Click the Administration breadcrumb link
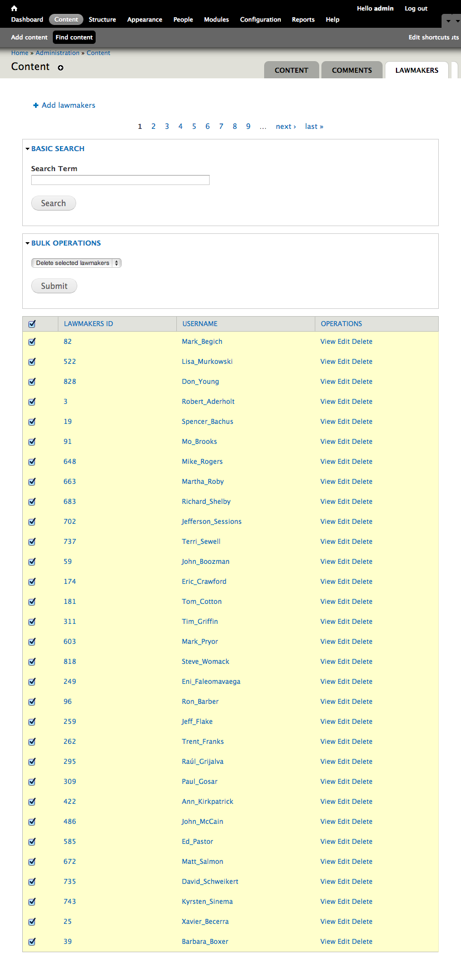461x980 pixels. pyautogui.click(x=57, y=53)
